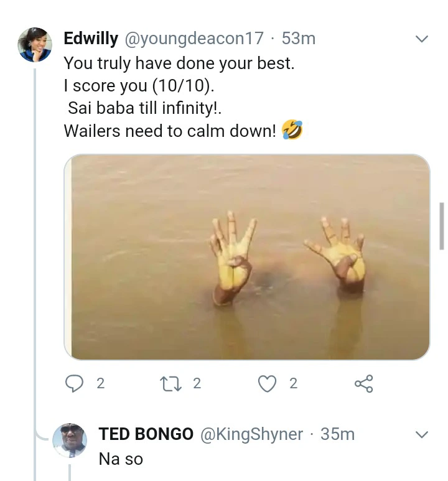The width and height of the screenshot is (448, 481).
Task: Click the reply count beside the comment icon
Action: click(101, 383)
